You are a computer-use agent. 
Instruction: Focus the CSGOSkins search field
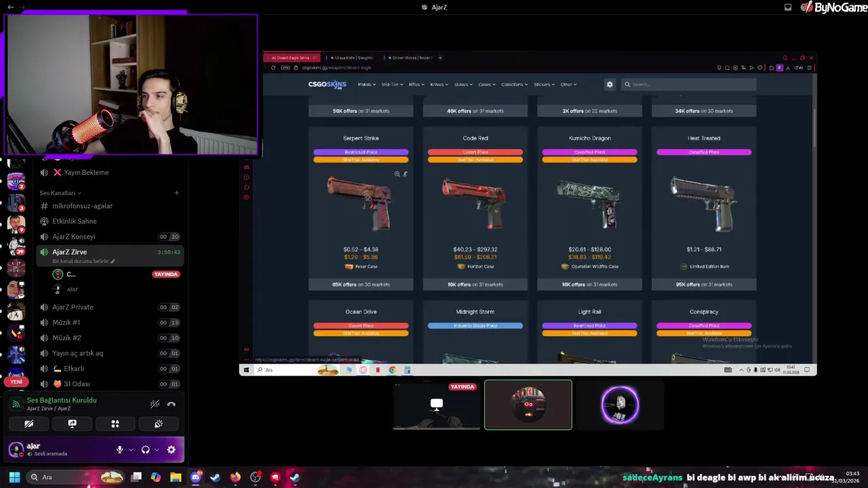tap(688, 84)
